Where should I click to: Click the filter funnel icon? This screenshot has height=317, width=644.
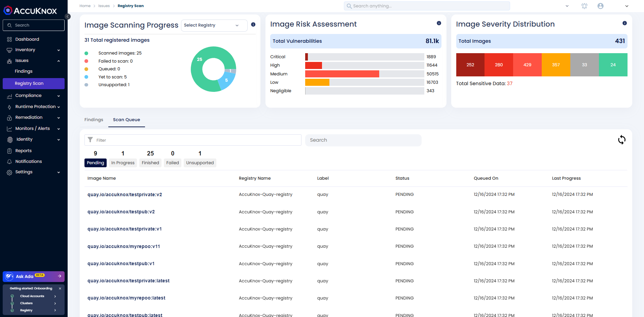click(x=90, y=140)
